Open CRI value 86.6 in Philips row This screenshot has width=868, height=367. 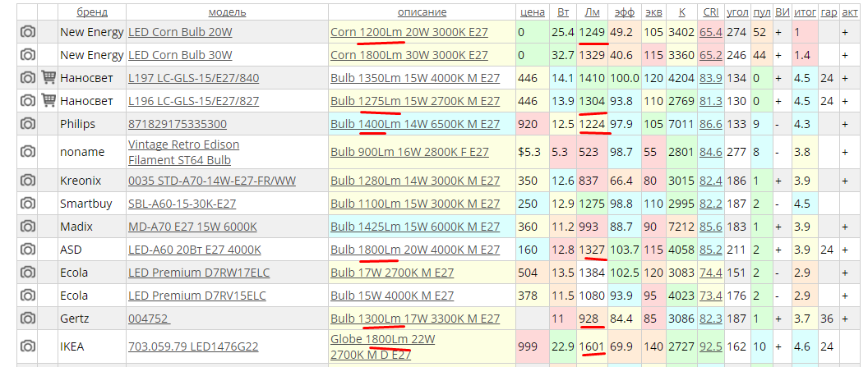[x=711, y=124]
